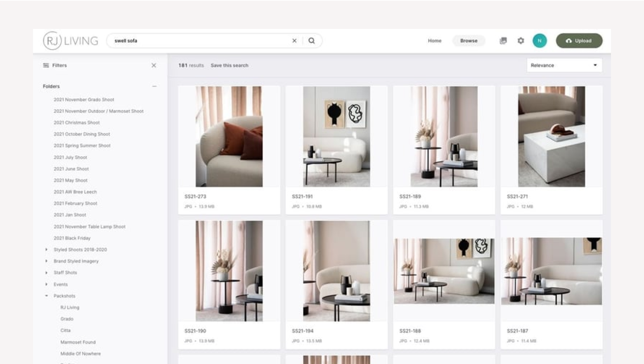Image resolution: width=644 pixels, height=364 pixels.
Task: Click the Filters label text
Action: [x=59, y=65]
